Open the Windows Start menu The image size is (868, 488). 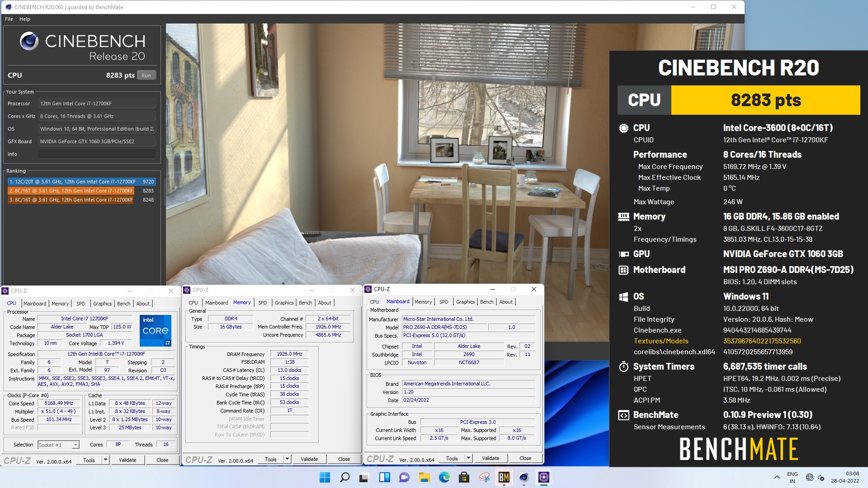click(x=325, y=477)
